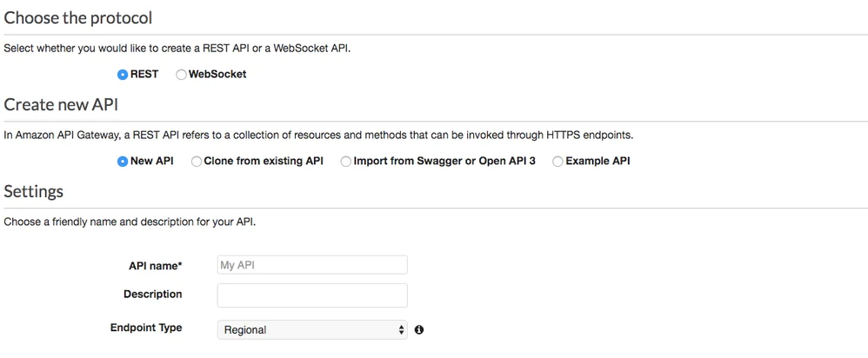Click the info icon beside Endpoint Type
The width and height of the screenshot is (868, 358).
pos(419,330)
